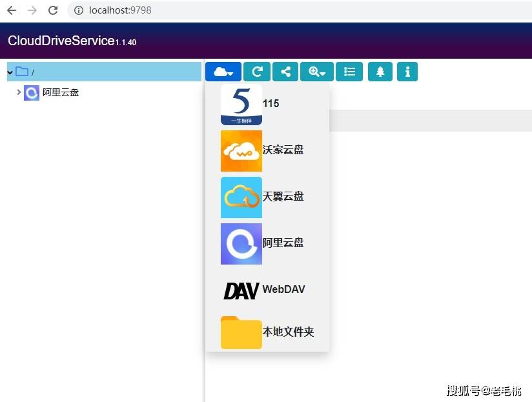Open the add cloud drive dropdown button

coord(223,72)
